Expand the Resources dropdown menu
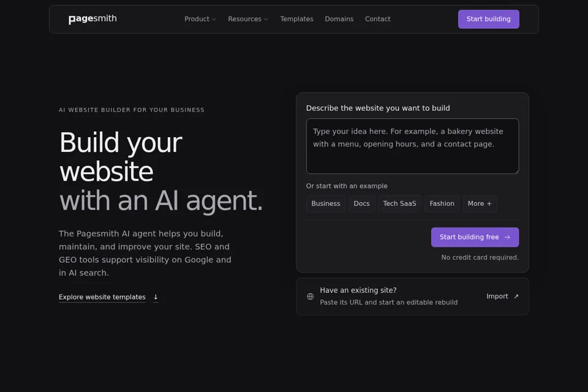Image resolution: width=588 pixels, height=392 pixels. coord(248,19)
